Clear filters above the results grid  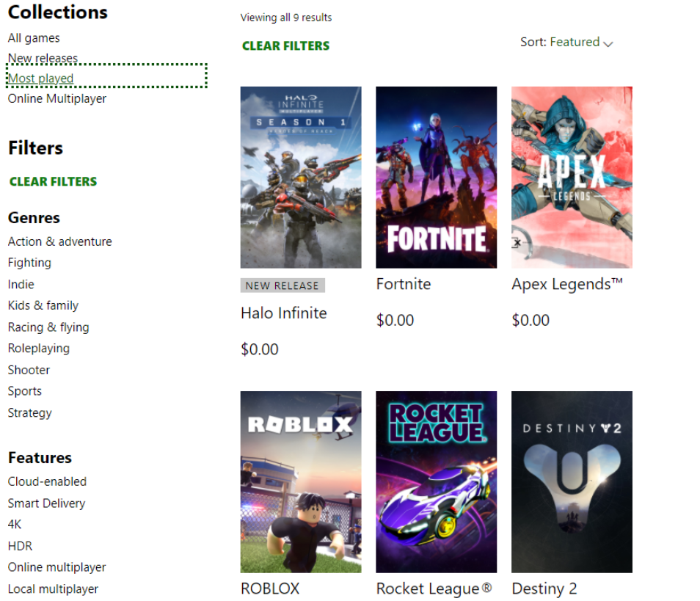coord(285,46)
